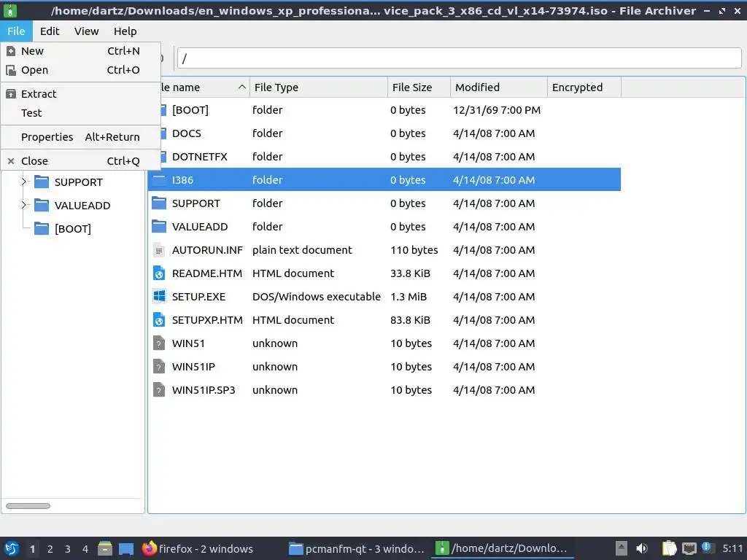Choose Properties from the File menu
The height and width of the screenshot is (560, 747).
point(80,137)
